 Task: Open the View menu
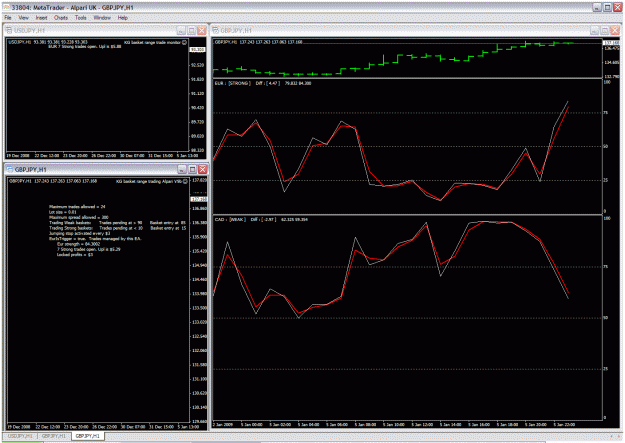[24, 18]
